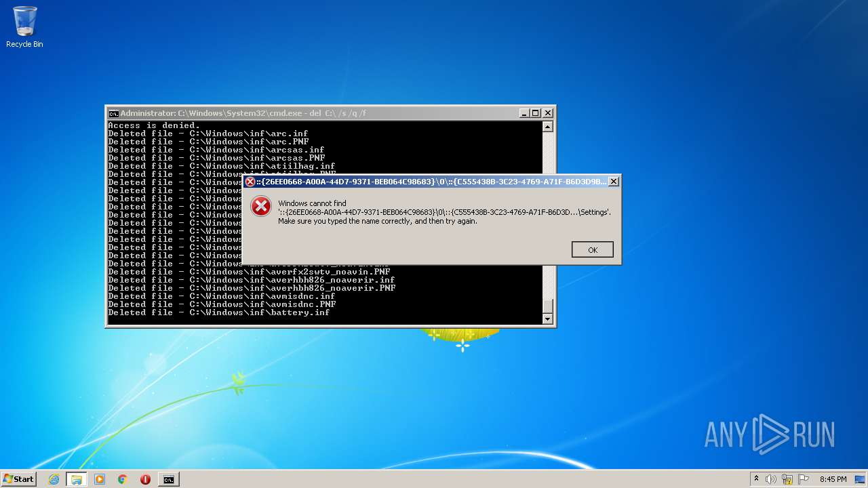Screen dimensions: 868x488
Task: Open the volume control in the tray
Action: click(x=771, y=479)
